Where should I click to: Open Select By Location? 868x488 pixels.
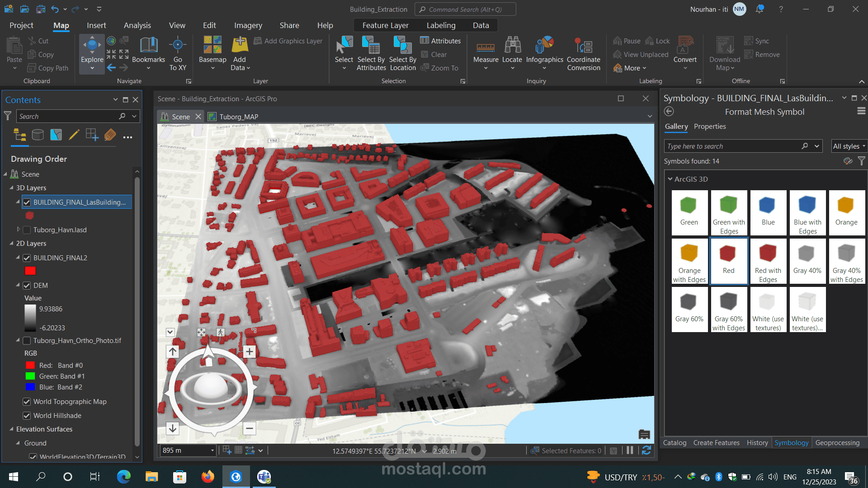pos(403,53)
